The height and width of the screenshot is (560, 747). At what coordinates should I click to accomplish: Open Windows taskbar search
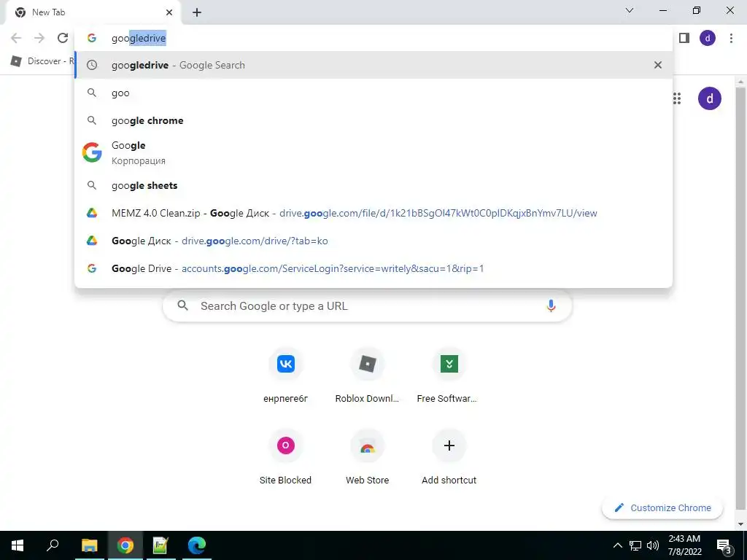[x=53, y=545]
